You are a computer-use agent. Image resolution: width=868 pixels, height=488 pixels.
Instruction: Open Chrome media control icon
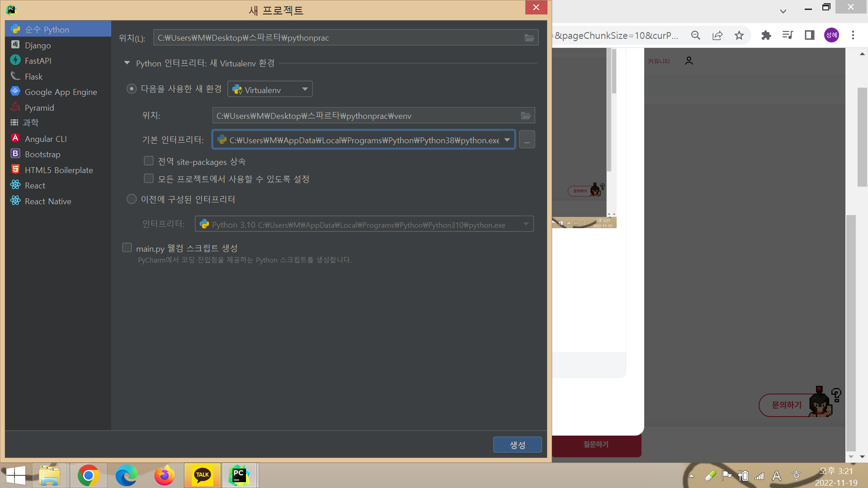coord(788,35)
